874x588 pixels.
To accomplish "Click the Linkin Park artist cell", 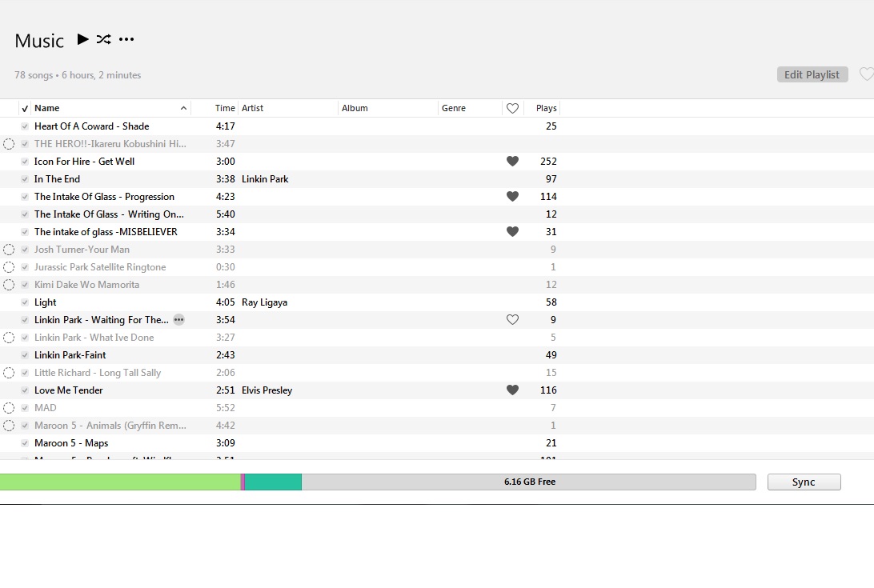I will pos(265,179).
